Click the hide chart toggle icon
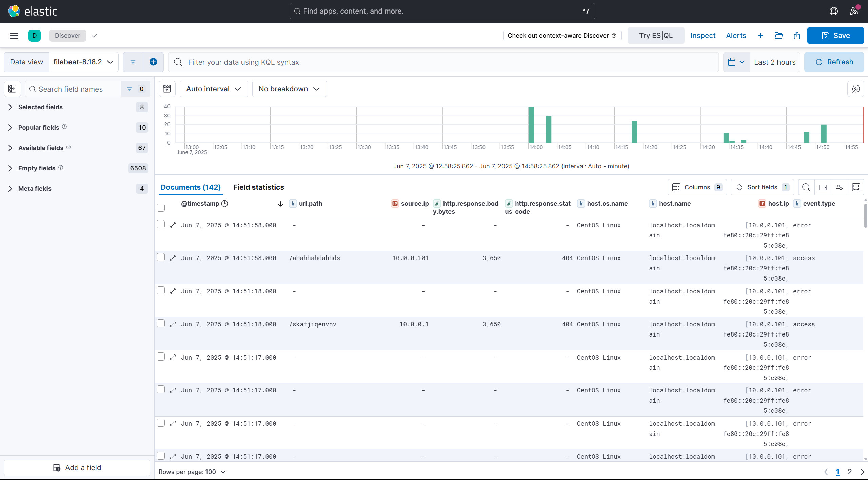 click(167, 89)
